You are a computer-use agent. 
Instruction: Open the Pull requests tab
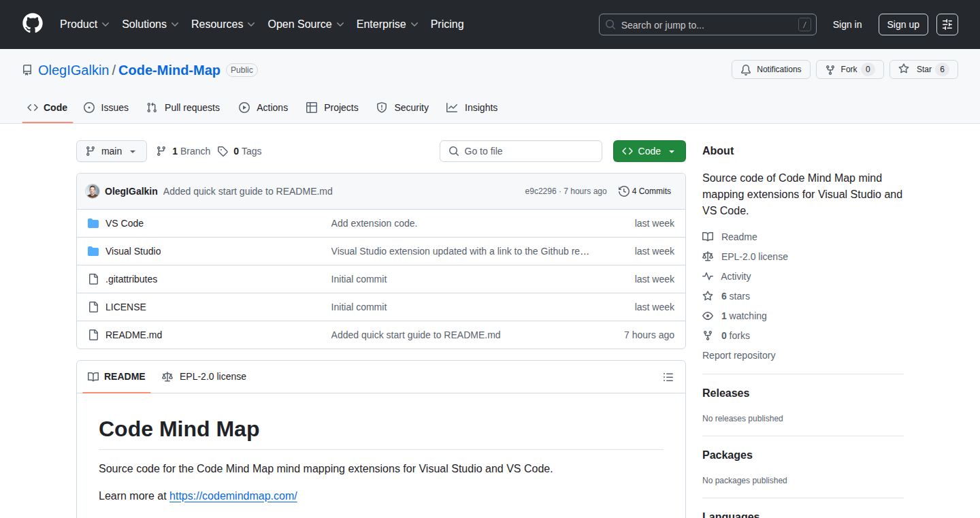click(183, 108)
